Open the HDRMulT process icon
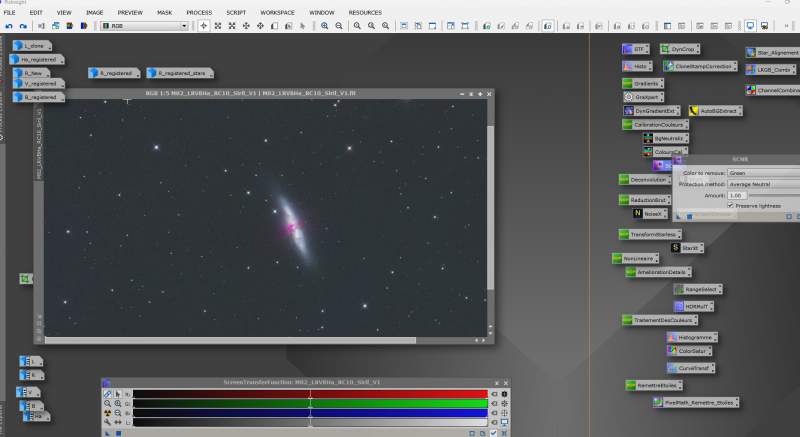 coord(693,306)
